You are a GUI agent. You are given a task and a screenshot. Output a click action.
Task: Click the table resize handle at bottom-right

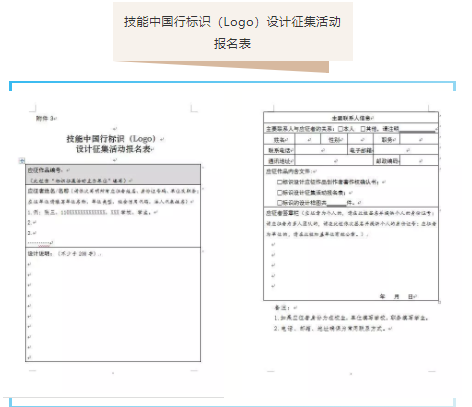[x=440, y=302]
